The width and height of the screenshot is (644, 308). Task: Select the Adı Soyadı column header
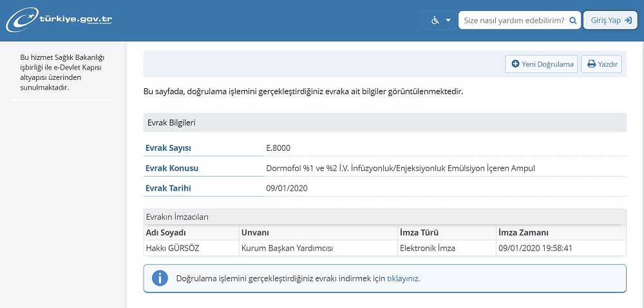pyautogui.click(x=166, y=233)
